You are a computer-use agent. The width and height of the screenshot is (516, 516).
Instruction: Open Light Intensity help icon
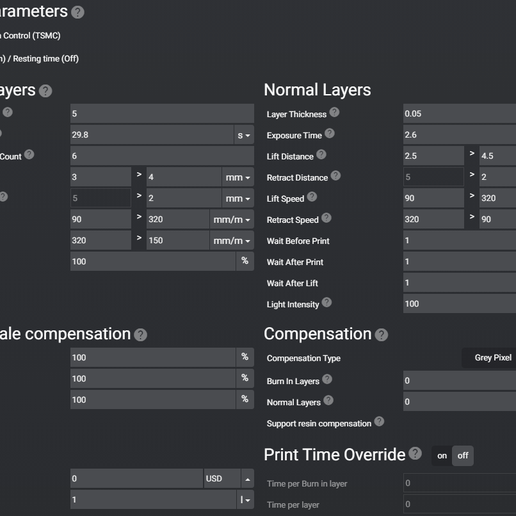pos(327,302)
